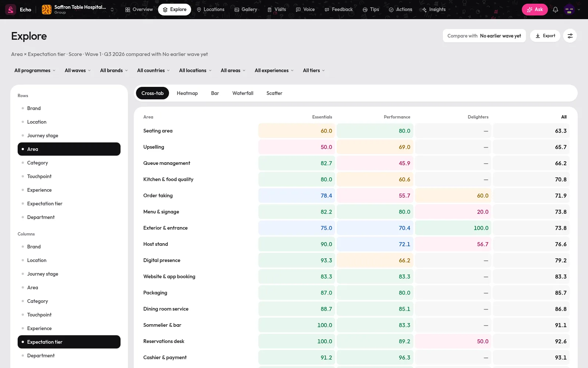Image resolution: width=588 pixels, height=368 pixels.
Task: Select Touchpoint under Rows
Action: click(69, 176)
